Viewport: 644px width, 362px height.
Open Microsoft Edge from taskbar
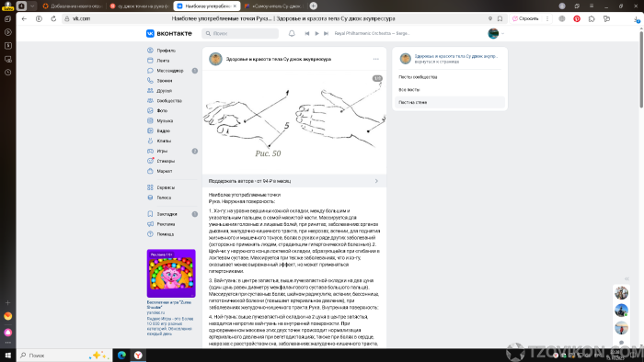tap(121, 355)
